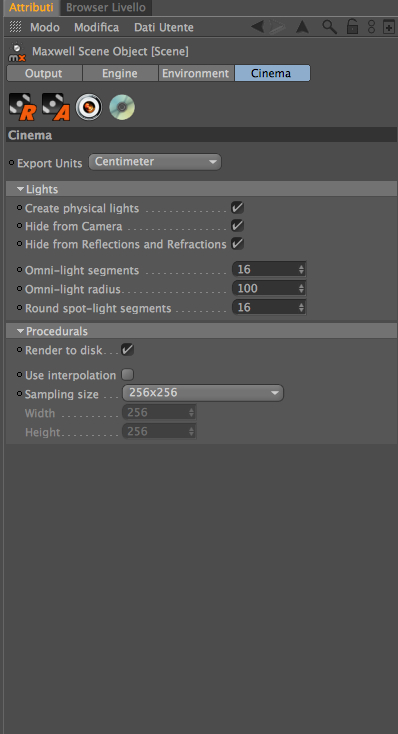Open the Modifica menu
Viewport: 398px width, 734px height.
click(x=96, y=27)
